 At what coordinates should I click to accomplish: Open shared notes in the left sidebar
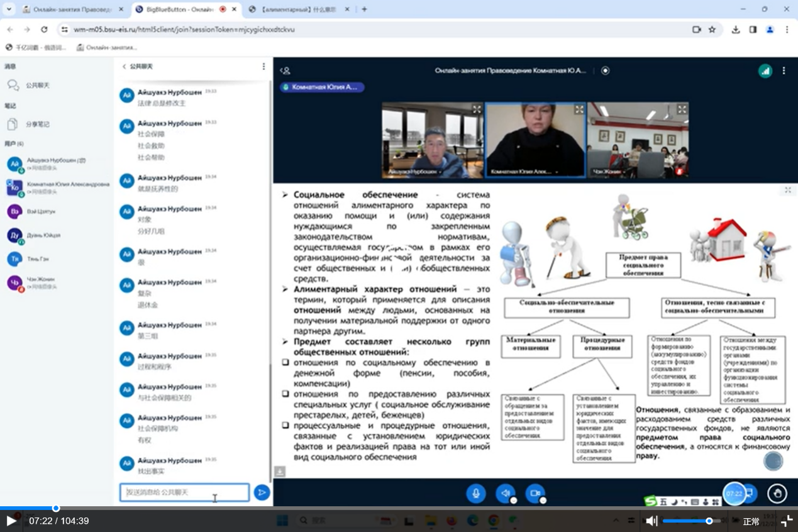click(37, 125)
